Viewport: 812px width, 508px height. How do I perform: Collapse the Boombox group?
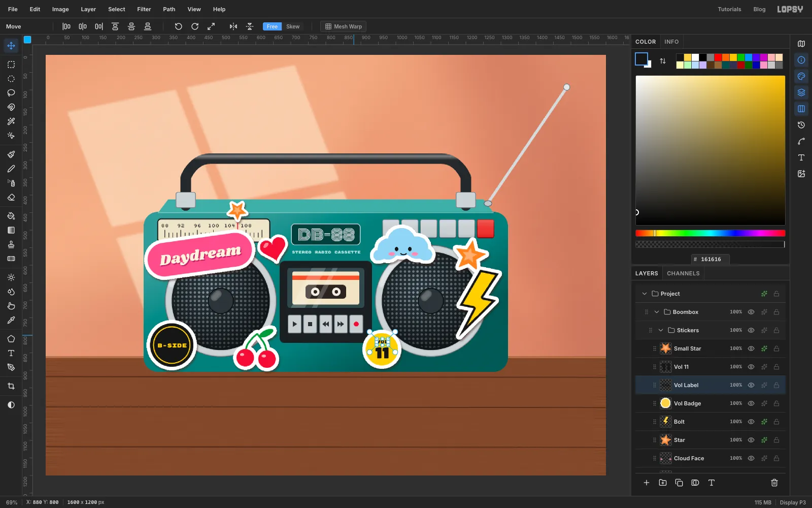[657, 312]
